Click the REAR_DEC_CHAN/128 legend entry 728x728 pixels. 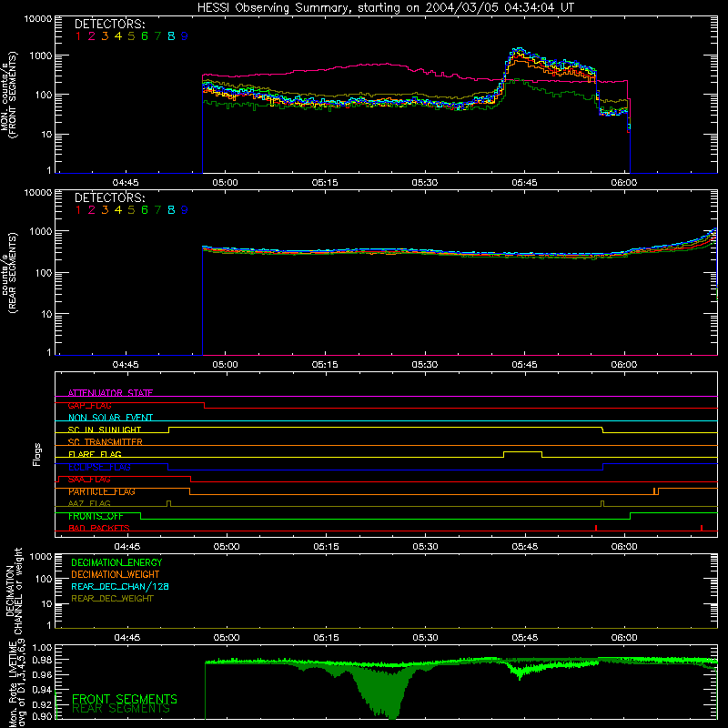click(x=120, y=586)
